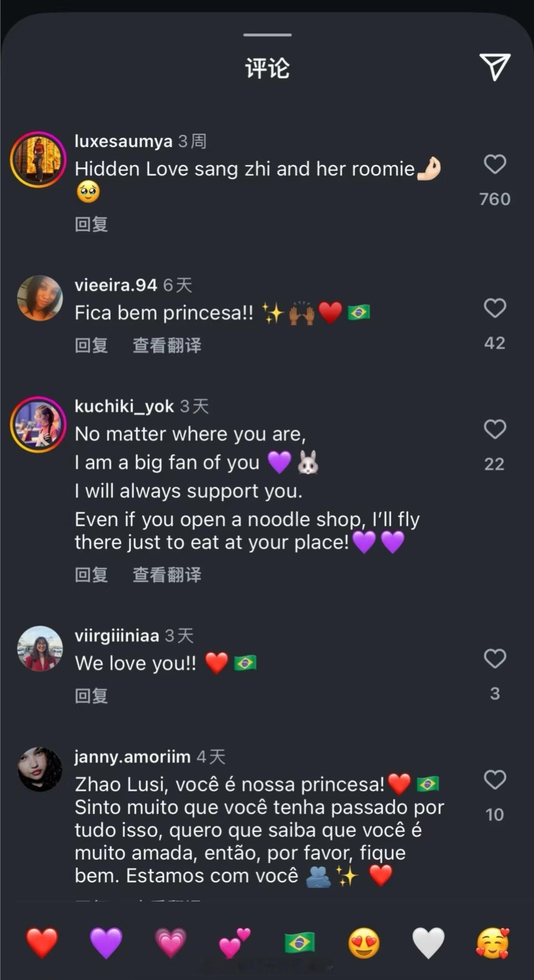This screenshot has height=980, width=534.
Task: Add the smiling face with hearts emoji
Action: (493, 943)
